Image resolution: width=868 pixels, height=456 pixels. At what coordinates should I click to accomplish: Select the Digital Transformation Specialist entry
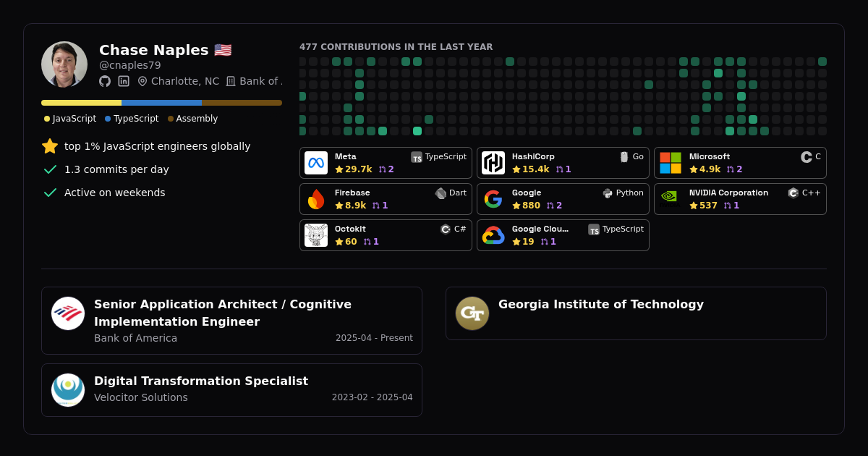point(231,390)
